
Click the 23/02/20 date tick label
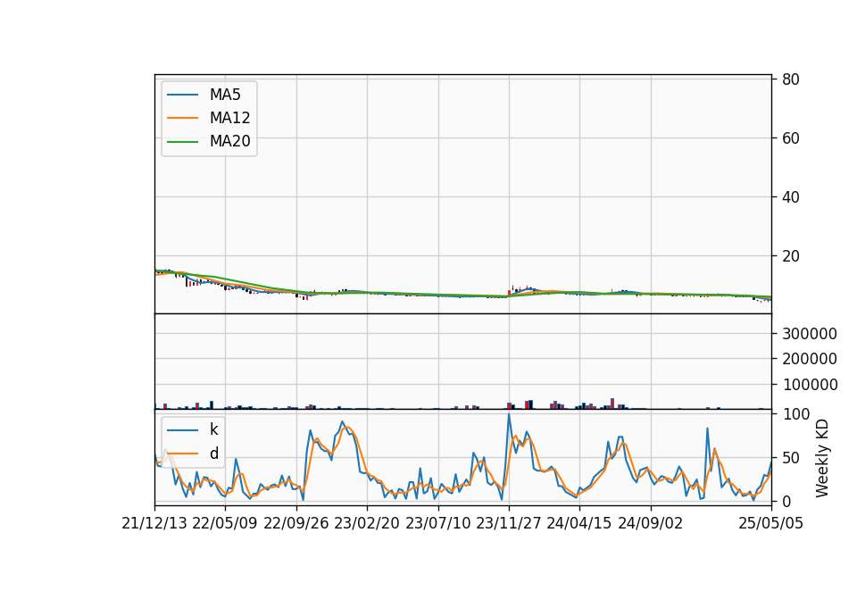[367, 524]
